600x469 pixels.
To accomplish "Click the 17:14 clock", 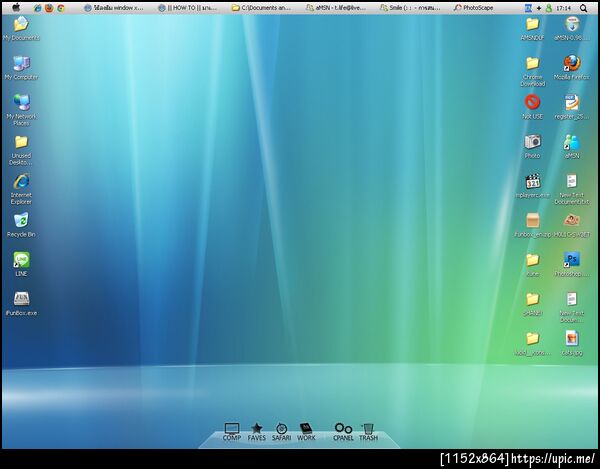I will pyautogui.click(x=563, y=8).
